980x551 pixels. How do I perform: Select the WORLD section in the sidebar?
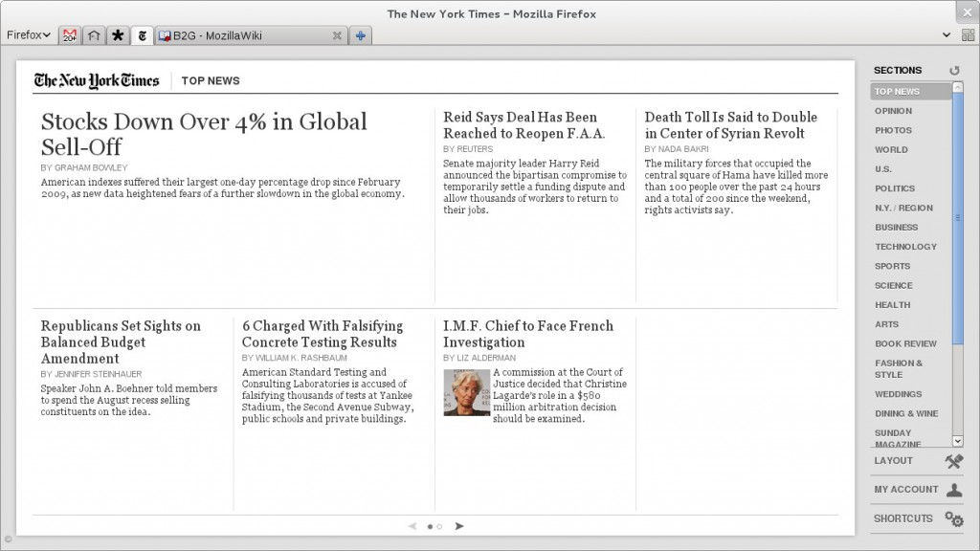pyautogui.click(x=891, y=149)
